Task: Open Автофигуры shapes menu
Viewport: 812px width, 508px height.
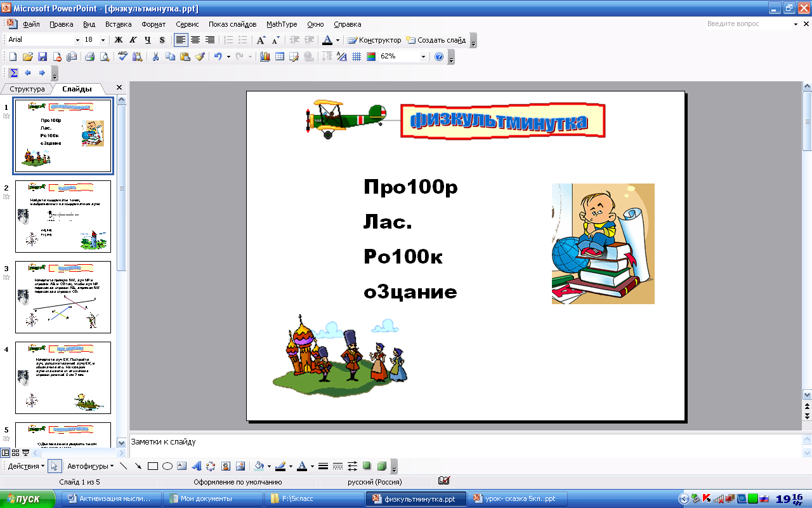Action: pyautogui.click(x=91, y=466)
